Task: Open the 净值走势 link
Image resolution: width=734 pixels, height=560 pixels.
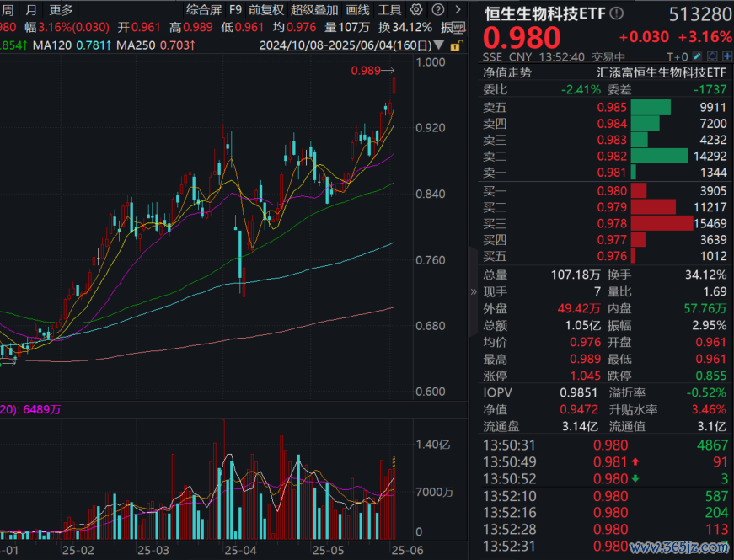Action: pos(508,72)
